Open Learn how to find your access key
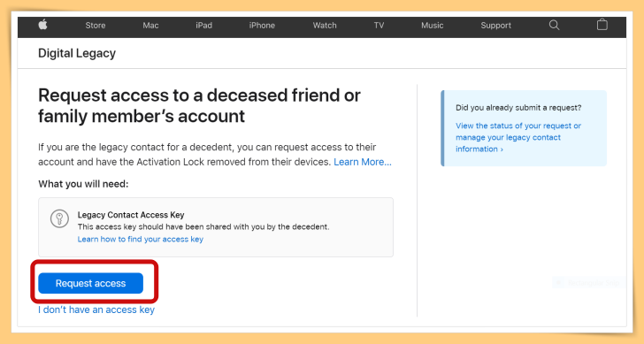Image resolution: width=644 pixels, height=344 pixels. 141,239
